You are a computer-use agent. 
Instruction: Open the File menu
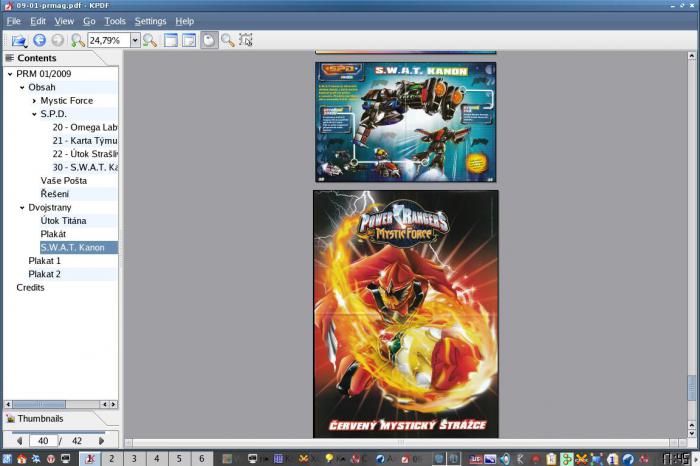point(13,21)
